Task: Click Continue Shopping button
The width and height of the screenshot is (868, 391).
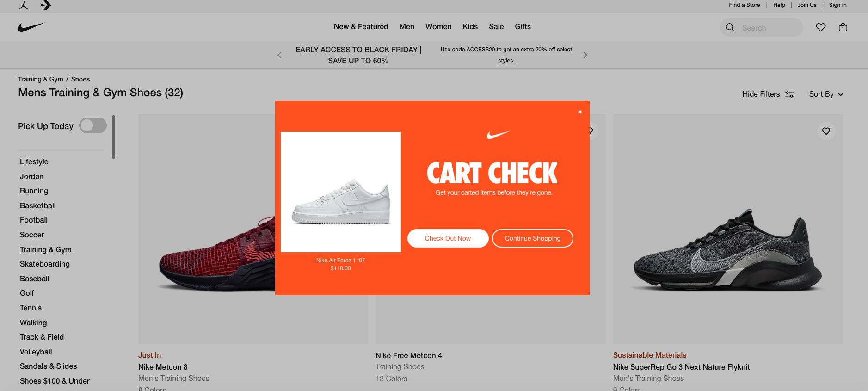Action: coord(533,238)
